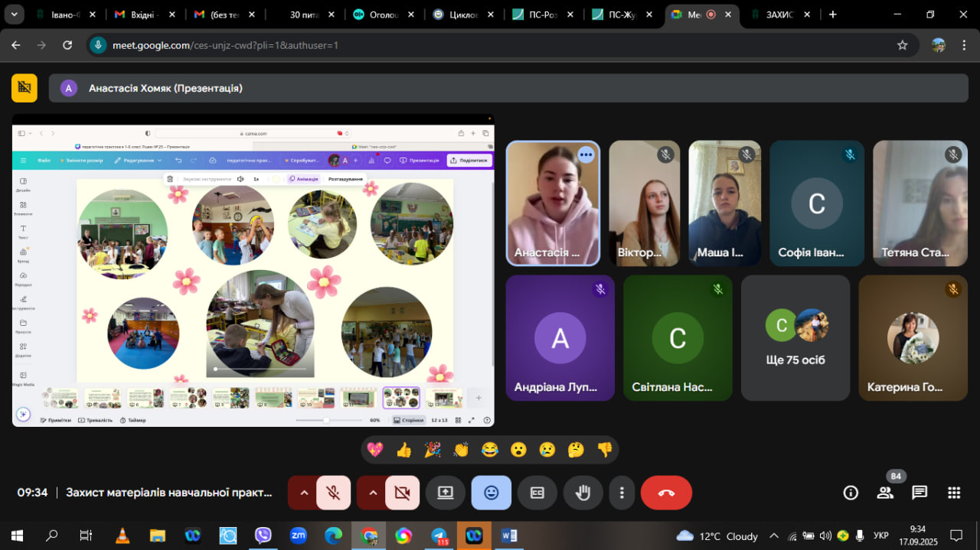Toggle the disabled camera button
The image size is (980, 550).
[402, 493]
